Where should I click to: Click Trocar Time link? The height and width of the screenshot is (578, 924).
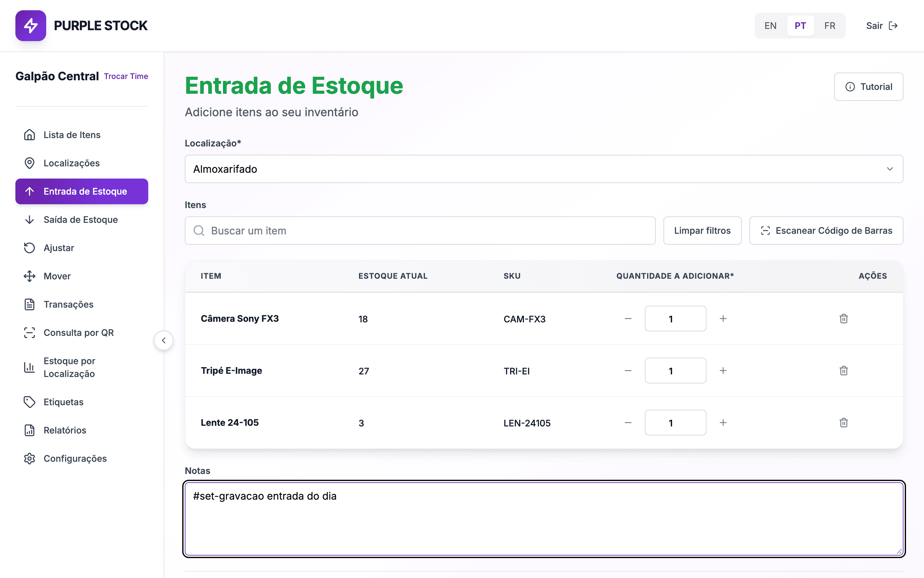[126, 76]
